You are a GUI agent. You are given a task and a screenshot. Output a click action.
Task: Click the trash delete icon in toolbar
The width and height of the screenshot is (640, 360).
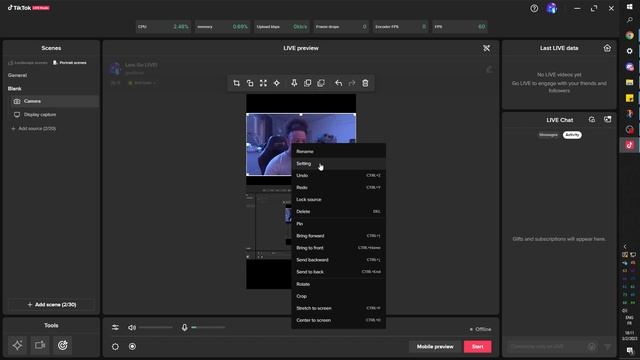tap(365, 83)
